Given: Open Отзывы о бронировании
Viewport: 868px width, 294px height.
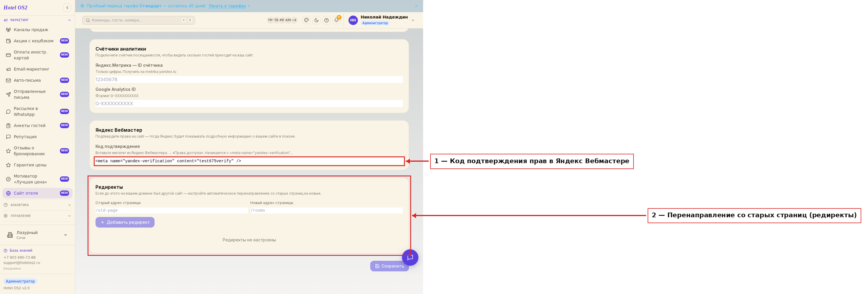Looking at the screenshot, I should point(37,151).
